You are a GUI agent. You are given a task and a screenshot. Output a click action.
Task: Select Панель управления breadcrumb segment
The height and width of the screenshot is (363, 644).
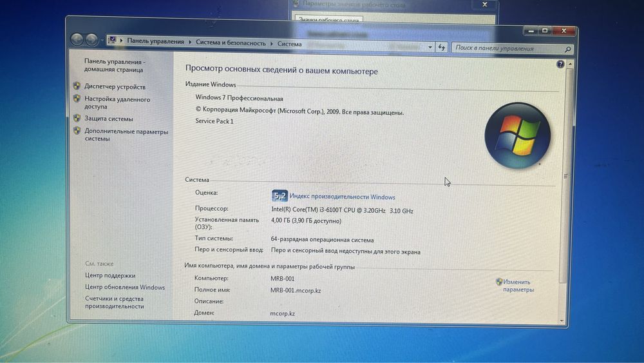coord(155,41)
